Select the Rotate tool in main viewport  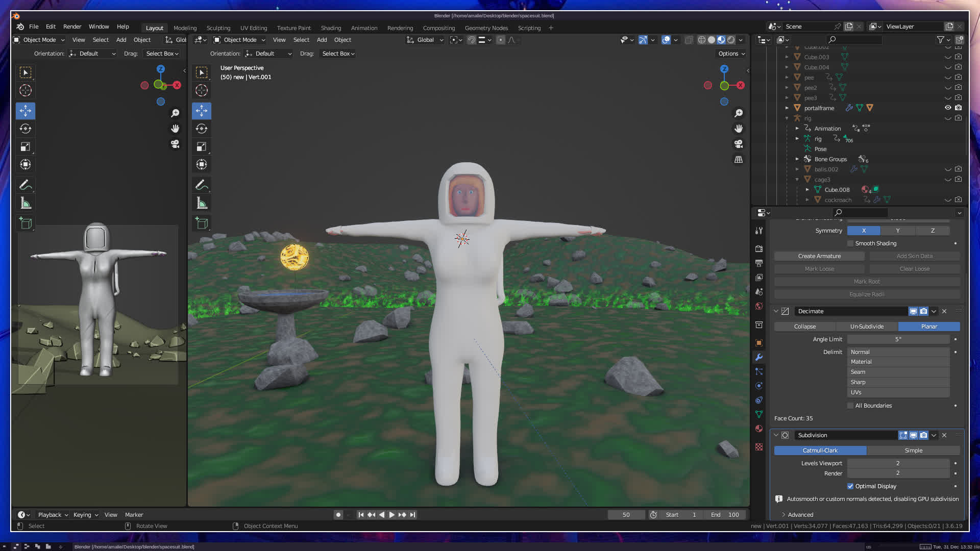[202, 129]
